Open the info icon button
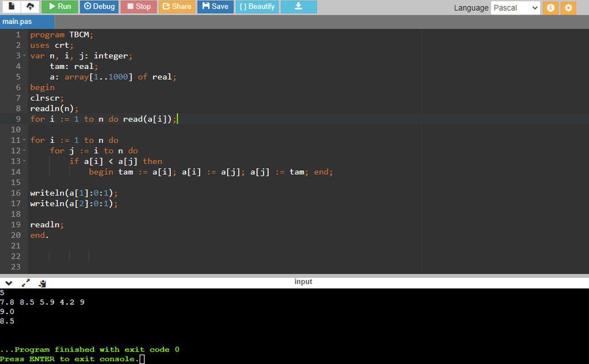 pyautogui.click(x=550, y=8)
